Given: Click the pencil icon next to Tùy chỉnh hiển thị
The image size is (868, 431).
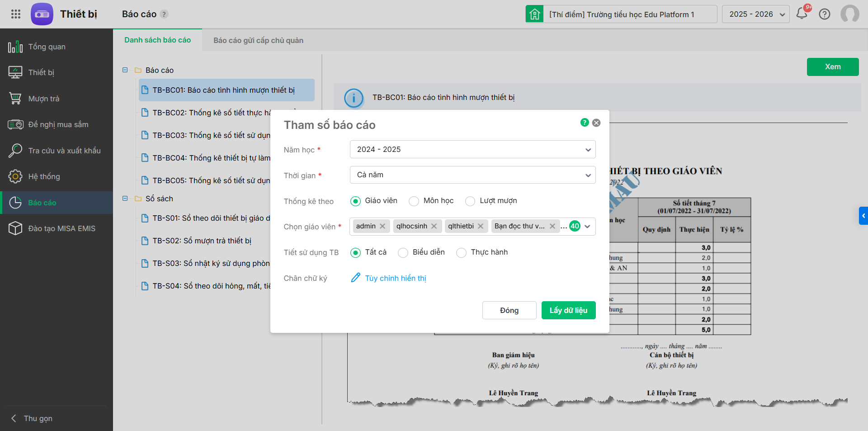Looking at the screenshot, I should tap(356, 278).
